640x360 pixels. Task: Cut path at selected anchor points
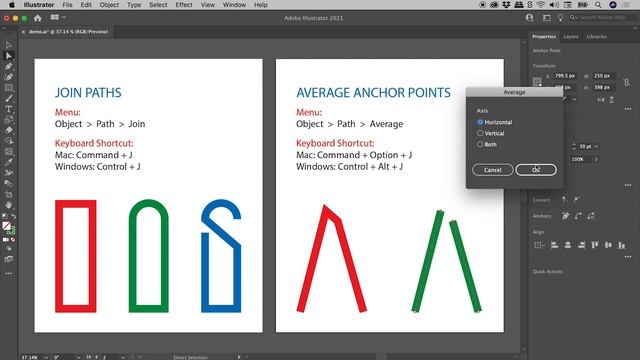[x=591, y=216]
